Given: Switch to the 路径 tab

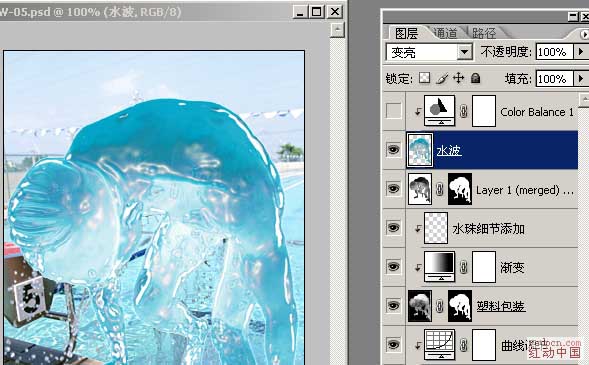Looking at the screenshot, I should point(484,33).
